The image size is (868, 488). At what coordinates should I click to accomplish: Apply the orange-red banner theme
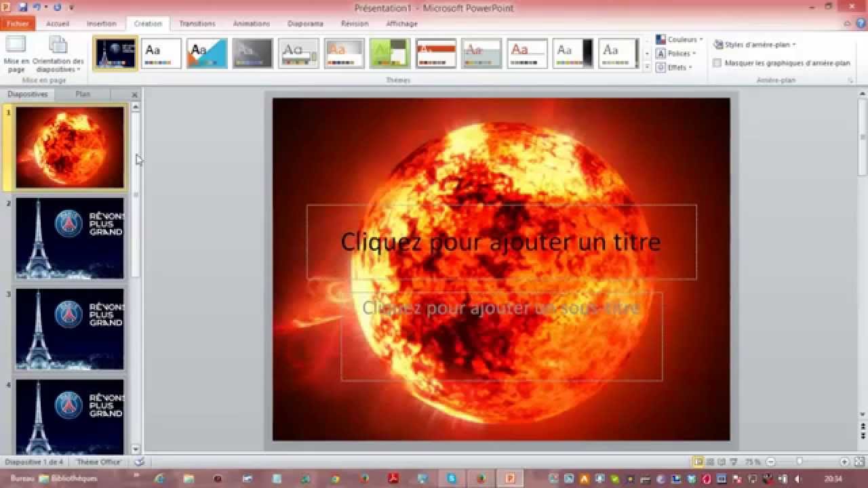coord(436,54)
